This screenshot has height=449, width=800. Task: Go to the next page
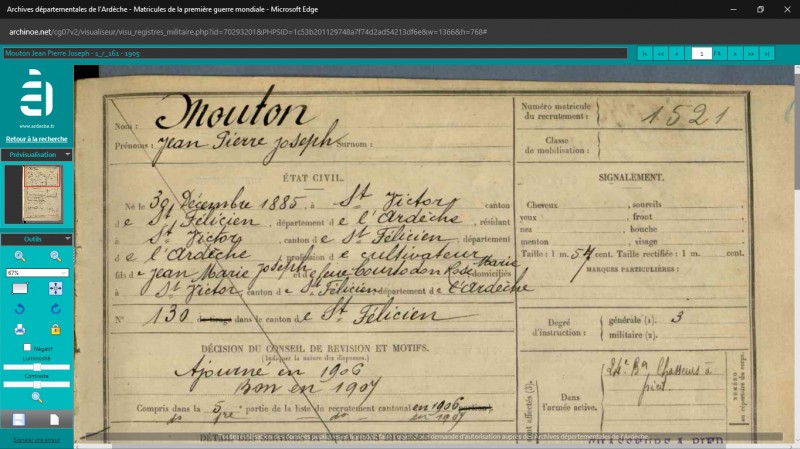pos(735,54)
